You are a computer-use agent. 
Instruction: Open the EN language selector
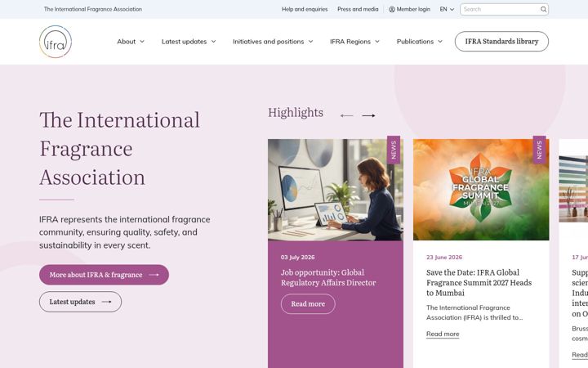447,9
